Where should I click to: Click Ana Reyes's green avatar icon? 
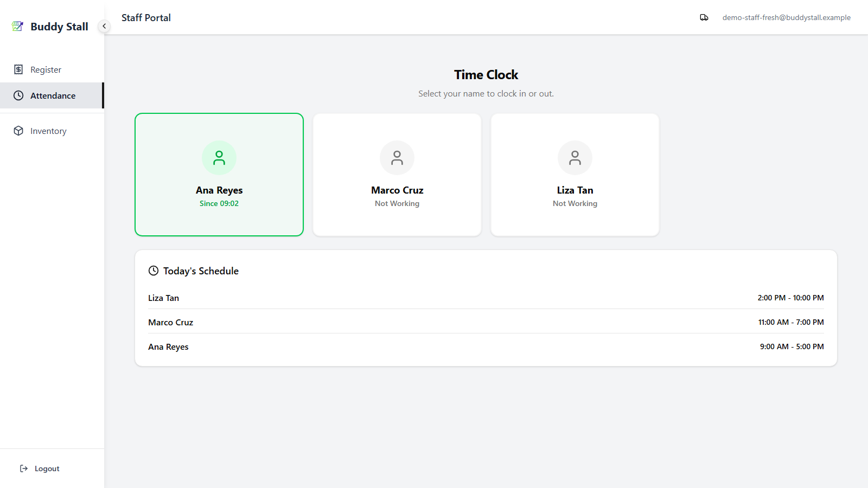[219, 158]
